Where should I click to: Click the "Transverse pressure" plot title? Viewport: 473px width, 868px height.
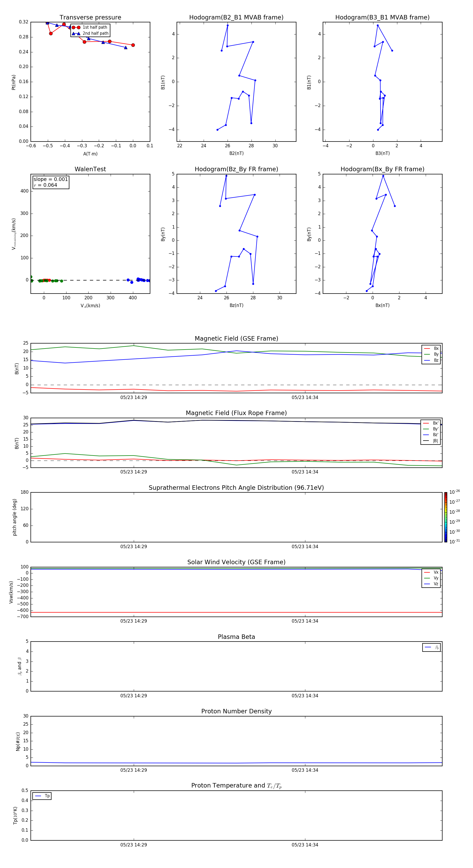point(90,18)
